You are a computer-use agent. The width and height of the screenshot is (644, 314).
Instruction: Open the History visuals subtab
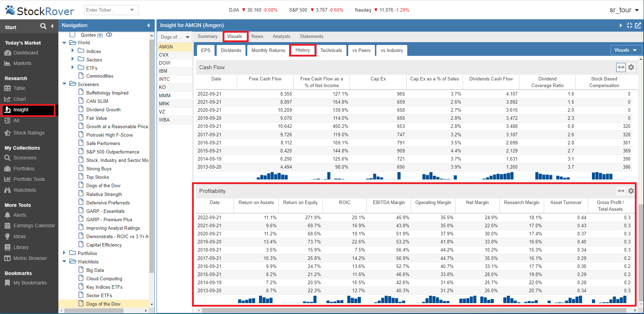302,50
